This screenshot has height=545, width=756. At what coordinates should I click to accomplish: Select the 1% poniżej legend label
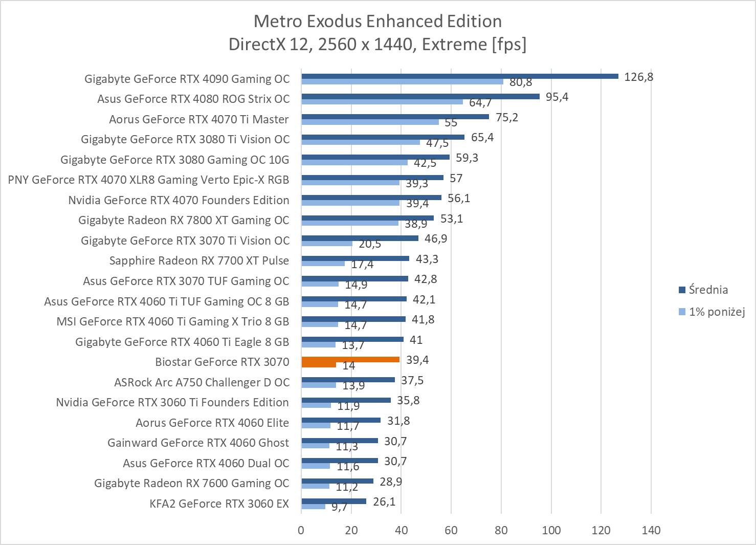(716, 312)
